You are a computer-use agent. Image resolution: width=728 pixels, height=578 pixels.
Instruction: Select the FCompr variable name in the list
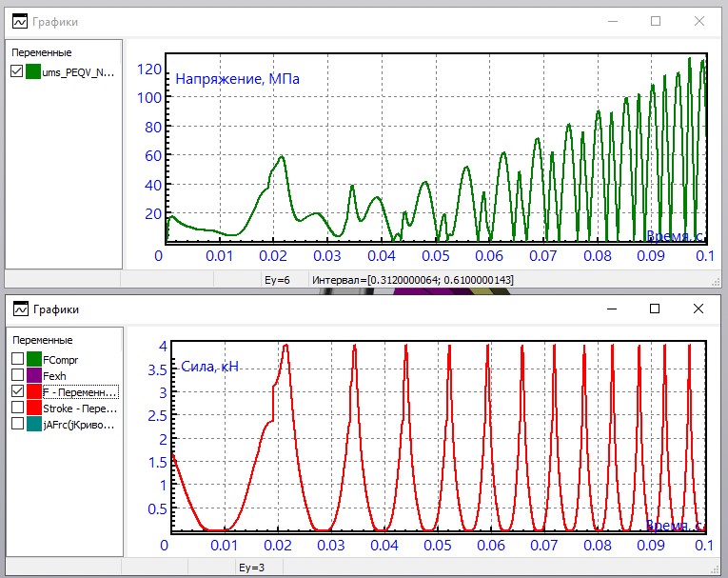pyautogui.click(x=62, y=358)
